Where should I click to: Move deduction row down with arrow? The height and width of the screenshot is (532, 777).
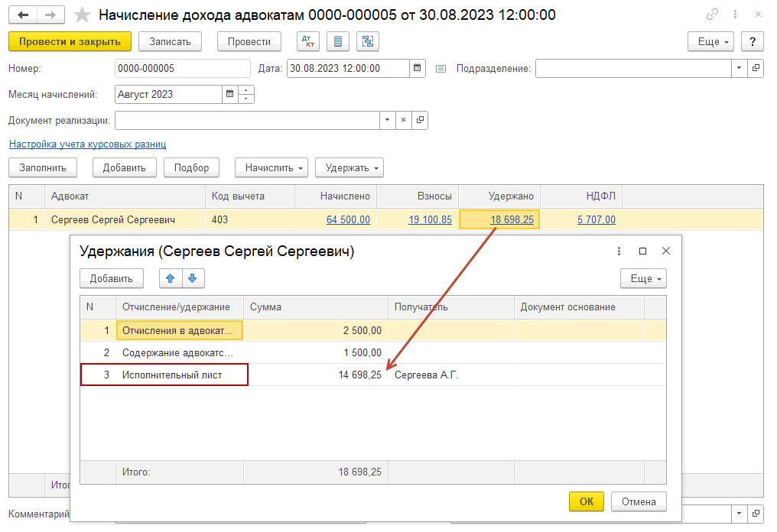click(x=193, y=278)
